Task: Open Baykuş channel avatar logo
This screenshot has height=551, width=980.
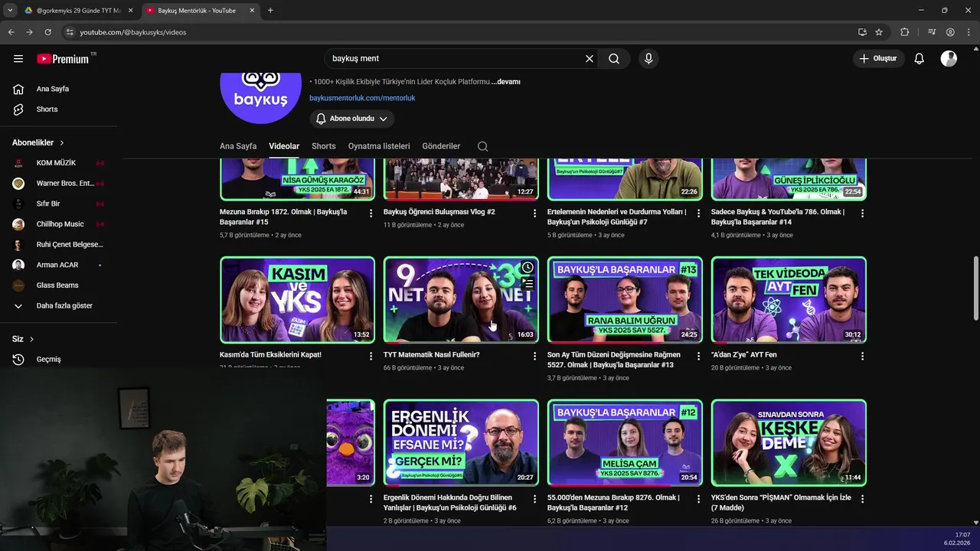Action: (x=260, y=98)
